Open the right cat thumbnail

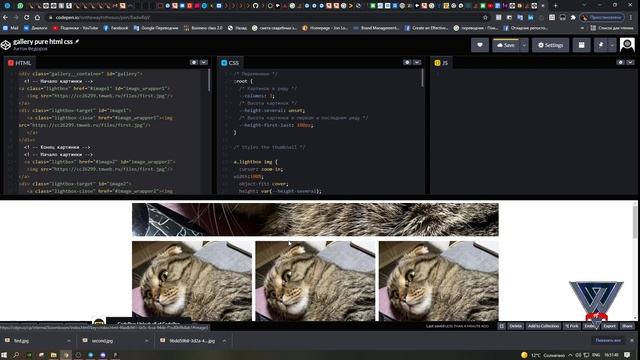(x=439, y=281)
